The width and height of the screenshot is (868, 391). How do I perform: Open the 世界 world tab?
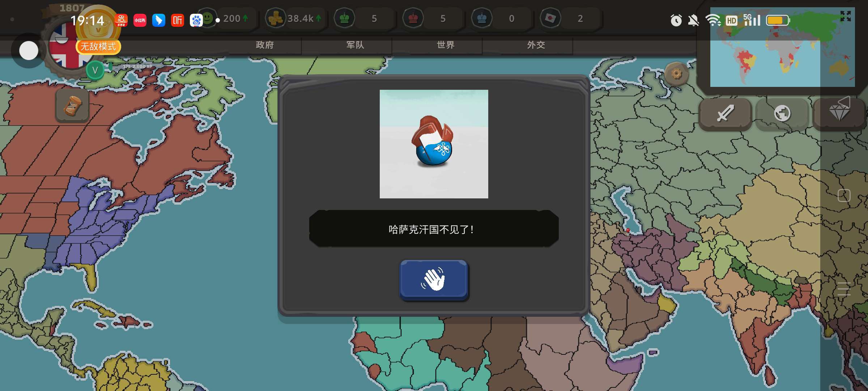click(x=446, y=45)
